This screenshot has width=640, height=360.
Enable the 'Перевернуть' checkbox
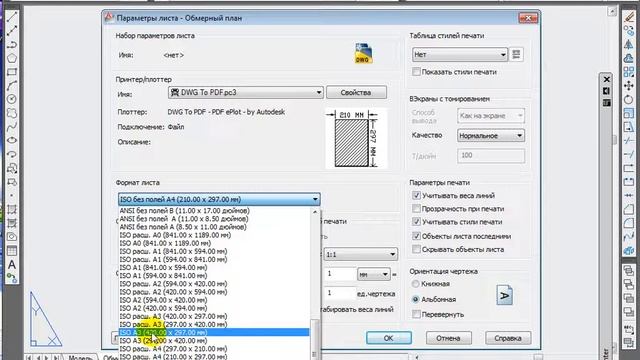coord(416,314)
